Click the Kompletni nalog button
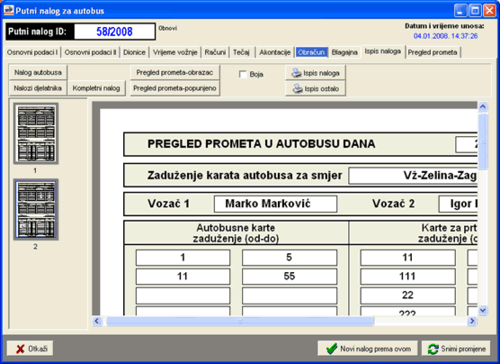The width and height of the screenshot is (500, 364). pyautogui.click(x=96, y=88)
